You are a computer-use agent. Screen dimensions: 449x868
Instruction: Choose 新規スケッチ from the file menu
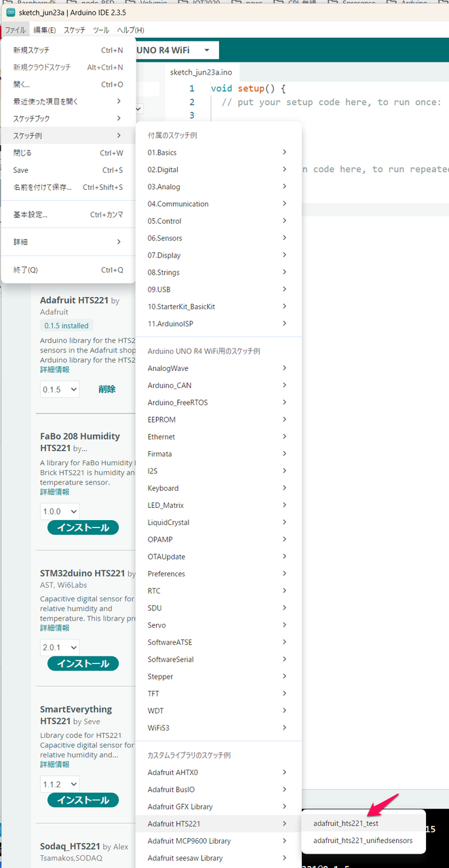coord(68,50)
